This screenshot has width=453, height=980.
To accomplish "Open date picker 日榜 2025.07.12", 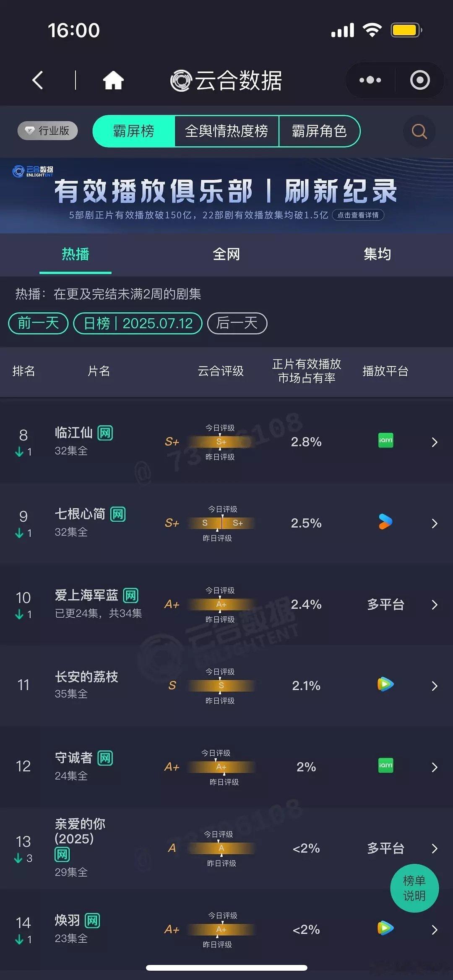I will 138,323.
